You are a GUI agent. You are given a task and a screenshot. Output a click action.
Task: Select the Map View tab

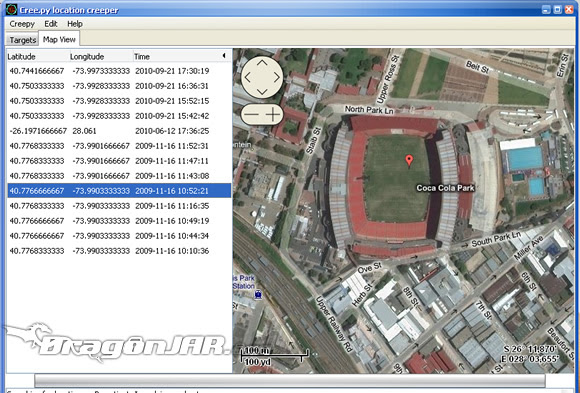pyautogui.click(x=59, y=39)
